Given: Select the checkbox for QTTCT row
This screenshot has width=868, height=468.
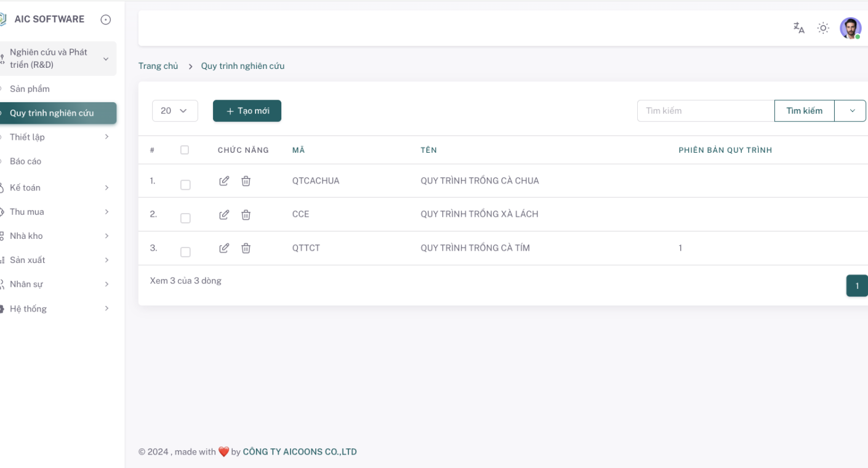Looking at the screenshot, I should (185, 252).
